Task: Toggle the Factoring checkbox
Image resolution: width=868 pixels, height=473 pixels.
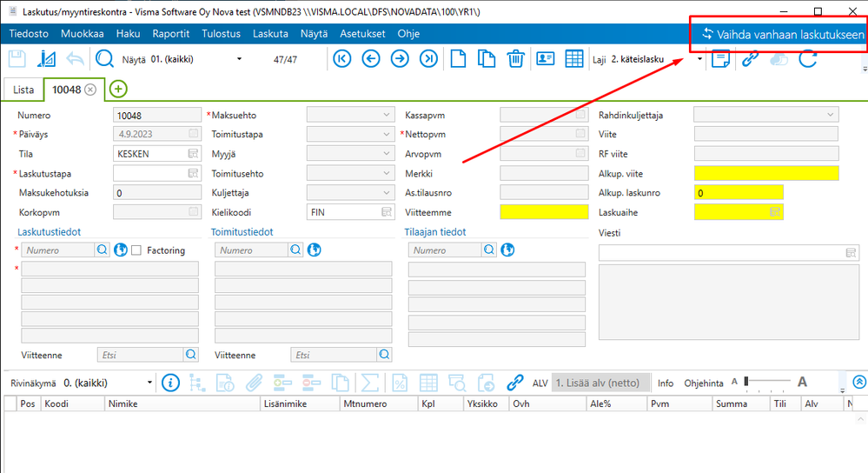Action: (136, 250)
